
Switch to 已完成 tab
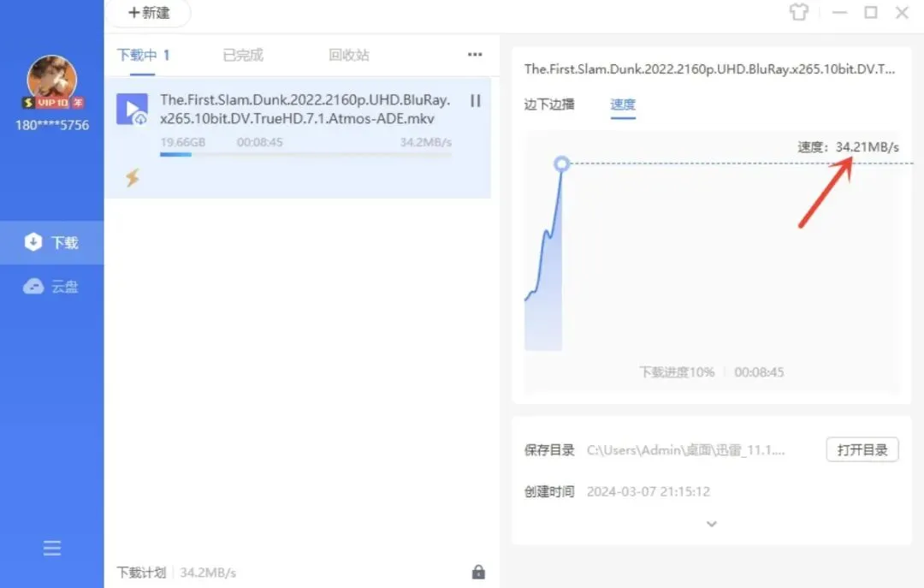(x=243, y=56)
